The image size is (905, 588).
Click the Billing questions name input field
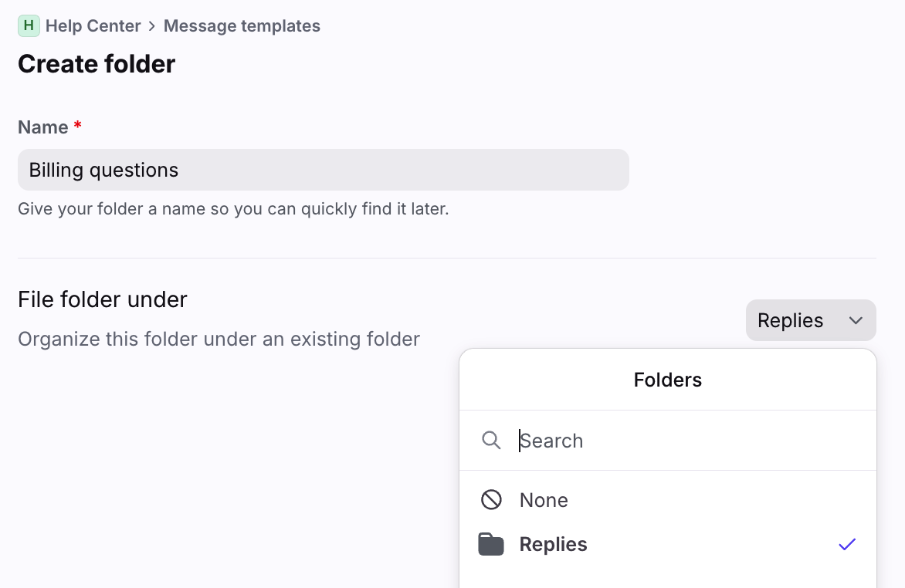tap(323, 170)
